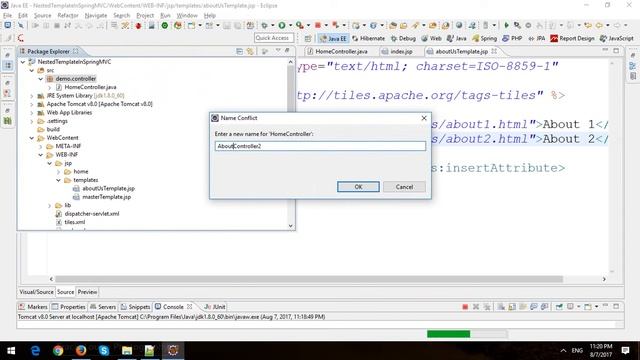Open the Servers view tab
The width and height of the screenshot is (640, 360).
coord(103,307)
